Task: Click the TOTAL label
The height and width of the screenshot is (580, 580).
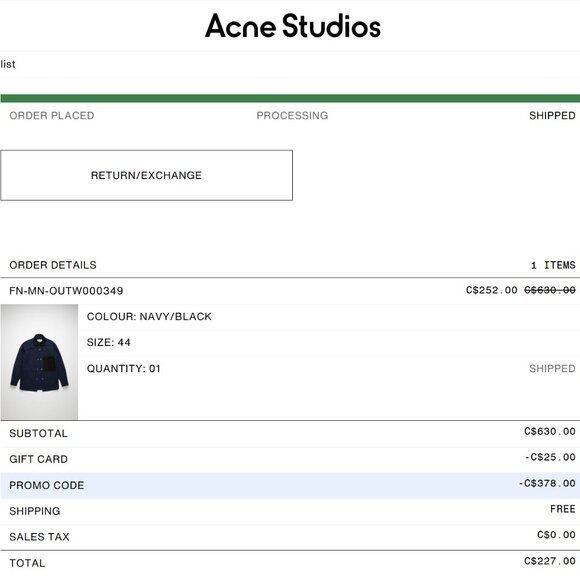Action: [x=27, y=563]
